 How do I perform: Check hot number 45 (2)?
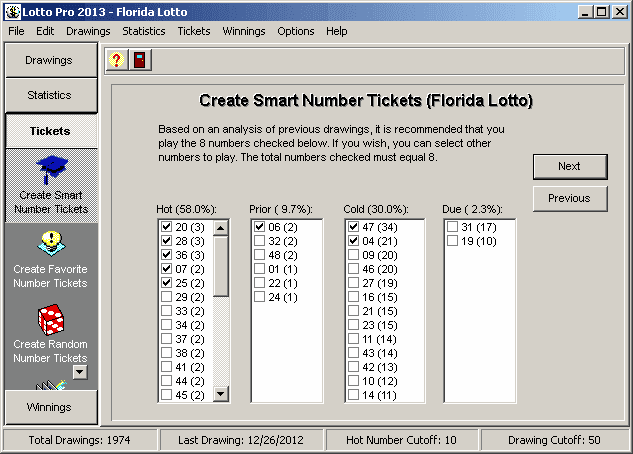pos(166,395)
